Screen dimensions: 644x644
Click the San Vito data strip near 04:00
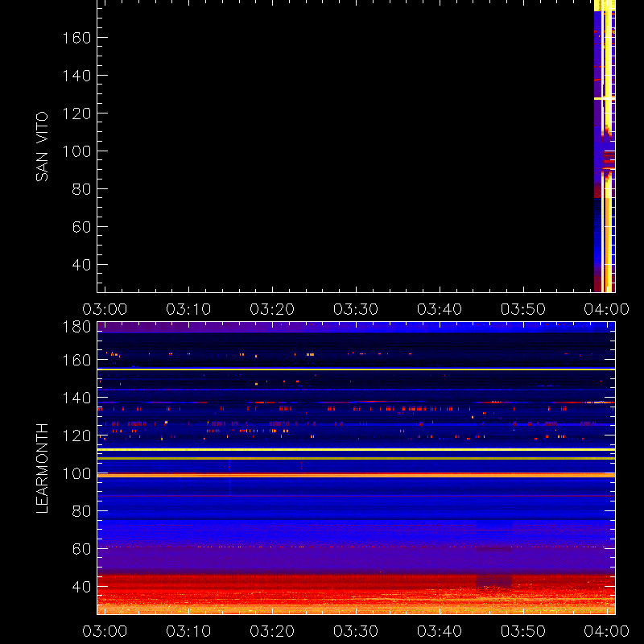[605, 146]
